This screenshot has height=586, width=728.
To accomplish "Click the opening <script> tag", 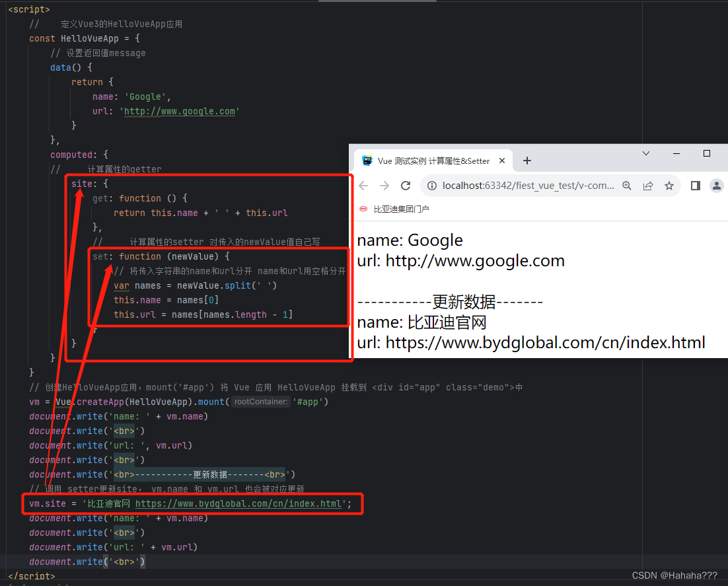I will click(29, 9).
